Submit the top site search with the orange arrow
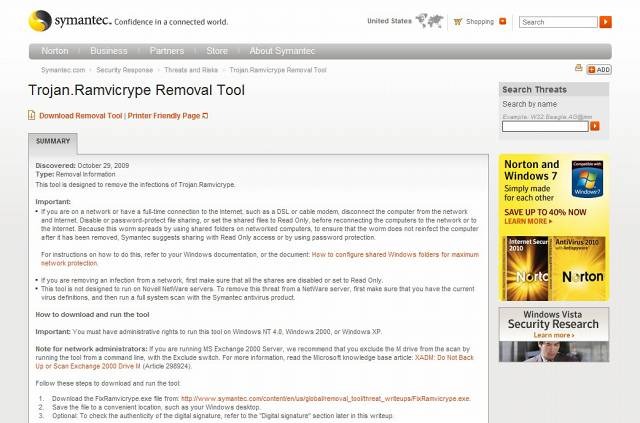The height and width of the screenshot is (423, 640). coord(605,22)
